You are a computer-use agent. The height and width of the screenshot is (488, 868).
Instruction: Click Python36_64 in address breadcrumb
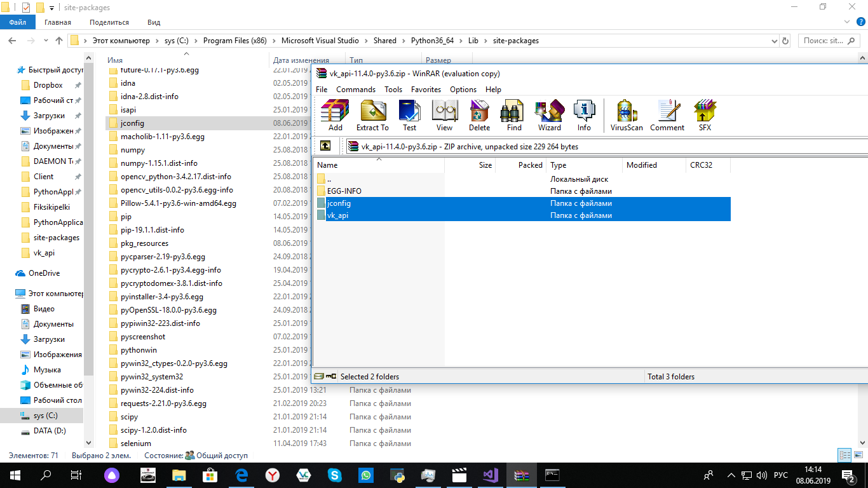click(432, 41)
